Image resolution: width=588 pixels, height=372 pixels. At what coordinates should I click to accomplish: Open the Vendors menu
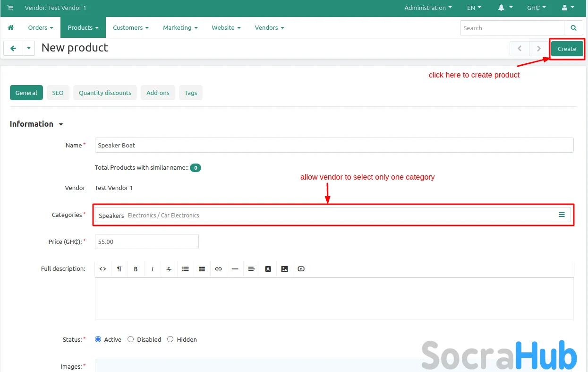270,28
